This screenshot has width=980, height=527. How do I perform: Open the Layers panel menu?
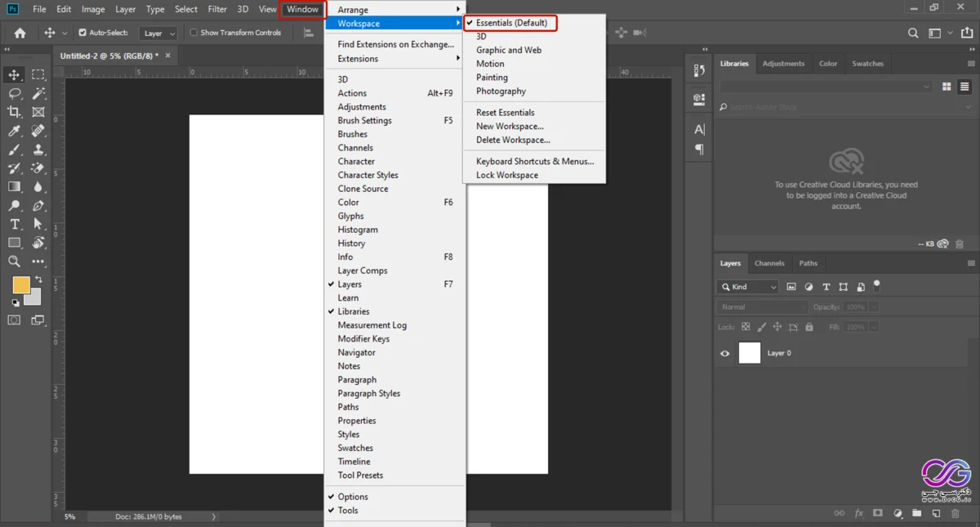click(971, 263)
